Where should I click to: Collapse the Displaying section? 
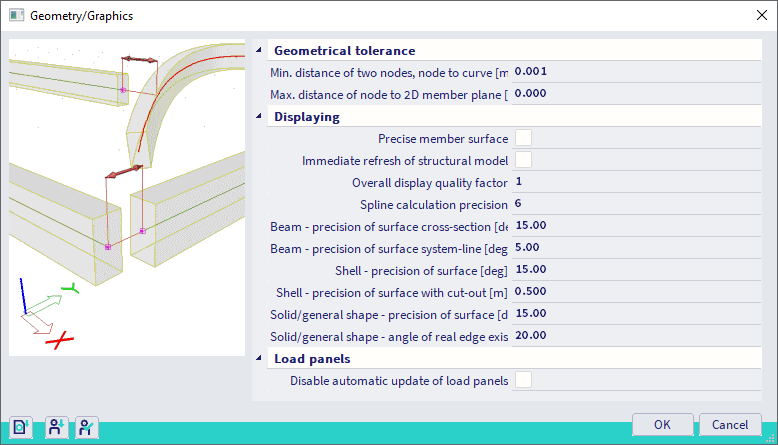pos(259,116)
